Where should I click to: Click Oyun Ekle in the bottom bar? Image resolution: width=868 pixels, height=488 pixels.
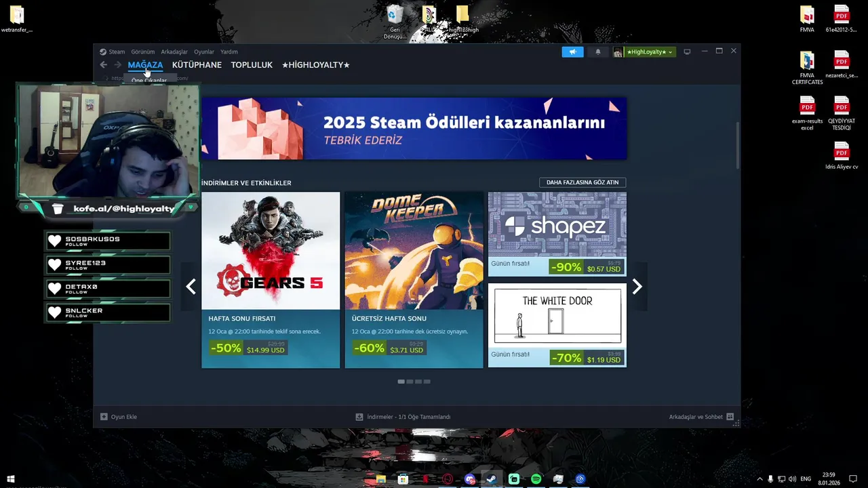(x=119, y=417)
